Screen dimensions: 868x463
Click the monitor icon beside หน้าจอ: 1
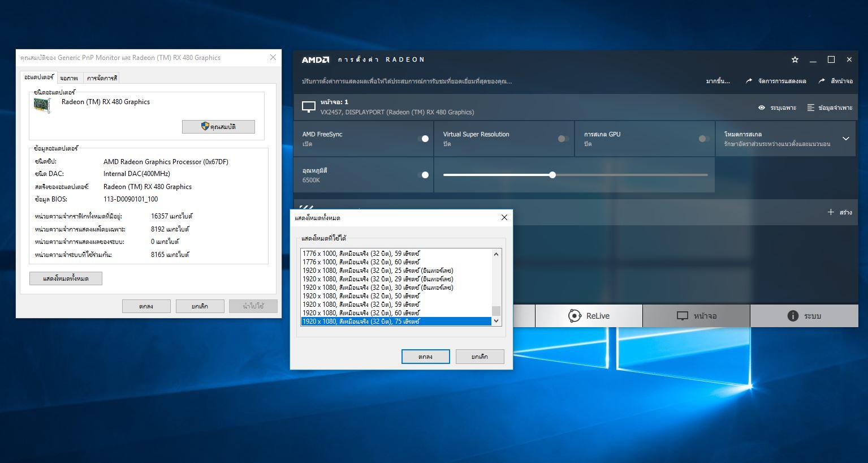pyautogui.click(x=309, y=107)
